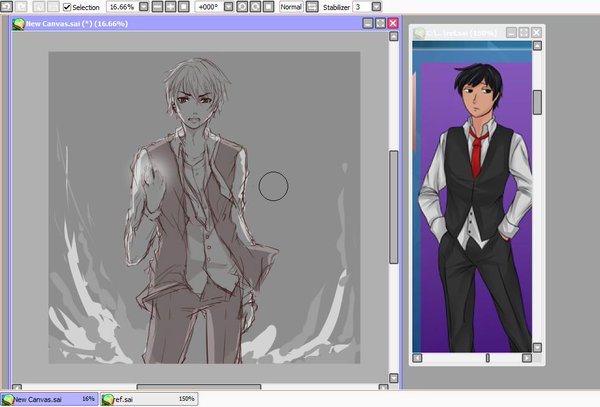Maximize the ref.sai reference window
This screenshot has width=600, height=407.
click(x=524, y=33)
